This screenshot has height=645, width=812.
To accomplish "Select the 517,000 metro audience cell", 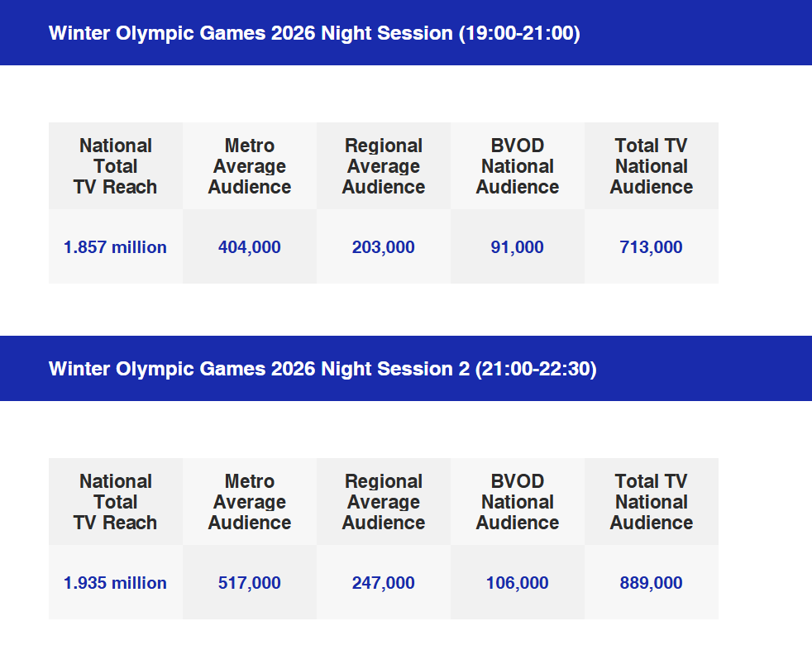I will click(250, 583).
